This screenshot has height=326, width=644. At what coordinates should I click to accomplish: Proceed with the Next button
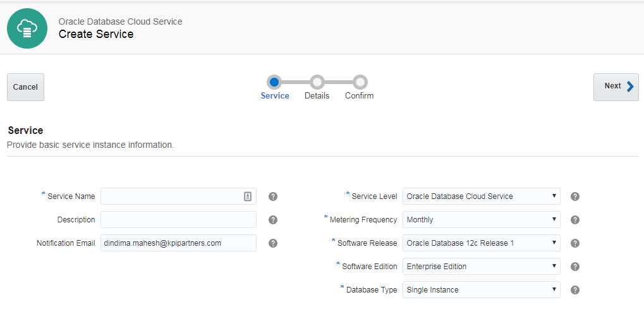click(616, 87)
